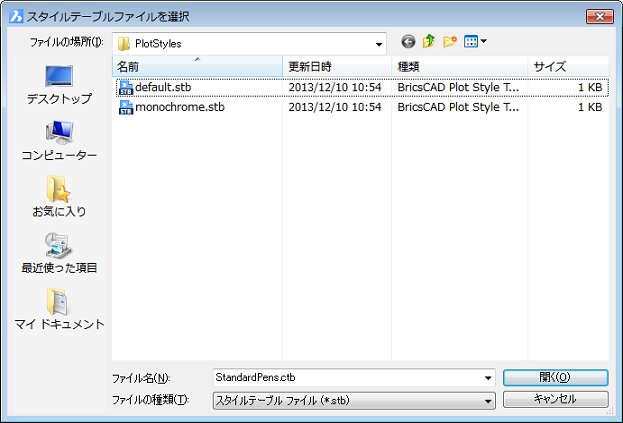The image size is (623, 423).
Task: Sort by 名前 column header
Action: click(197, 67)
